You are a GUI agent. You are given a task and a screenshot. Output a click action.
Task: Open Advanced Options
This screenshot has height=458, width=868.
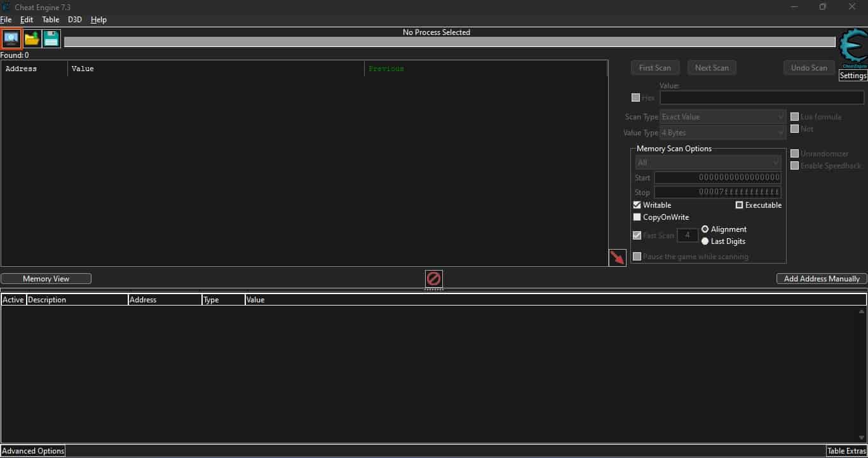33,451
